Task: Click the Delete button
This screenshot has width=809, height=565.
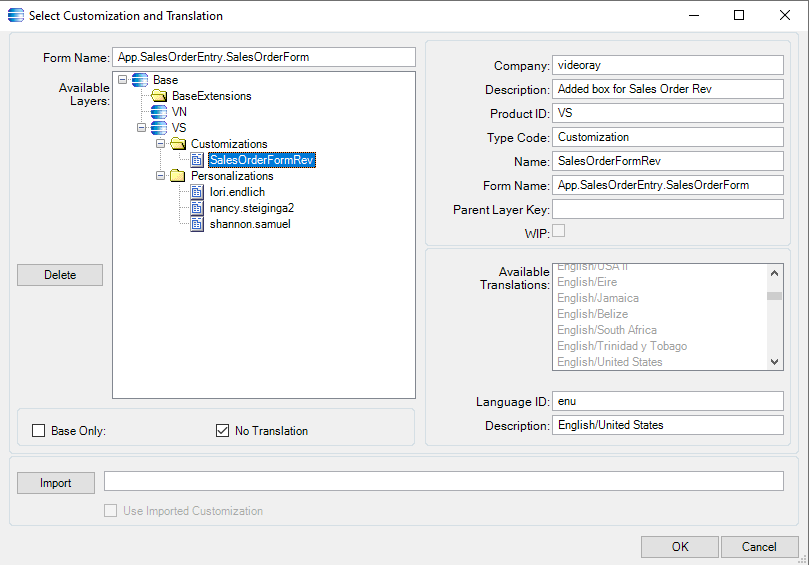Action: 60,275
